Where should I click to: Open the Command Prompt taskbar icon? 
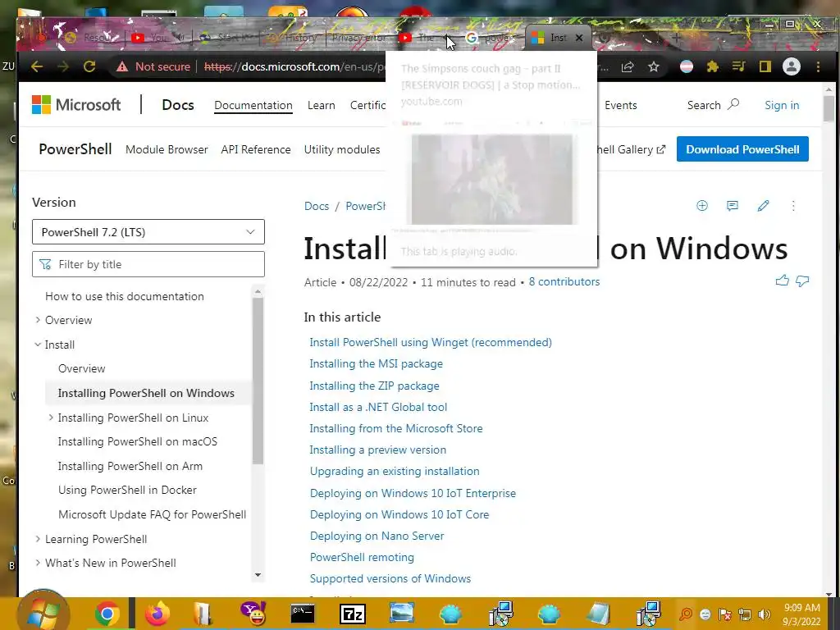pyautogui.click(x=303, y=614)
